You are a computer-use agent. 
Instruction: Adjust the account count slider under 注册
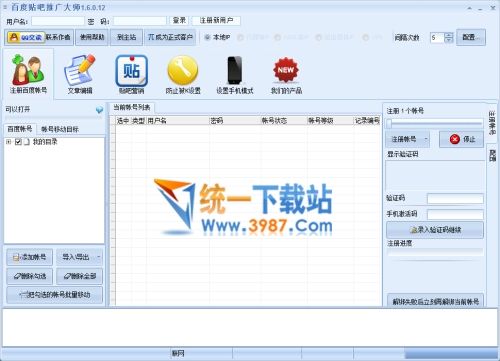pyautogui.click(x=389, y=124)
